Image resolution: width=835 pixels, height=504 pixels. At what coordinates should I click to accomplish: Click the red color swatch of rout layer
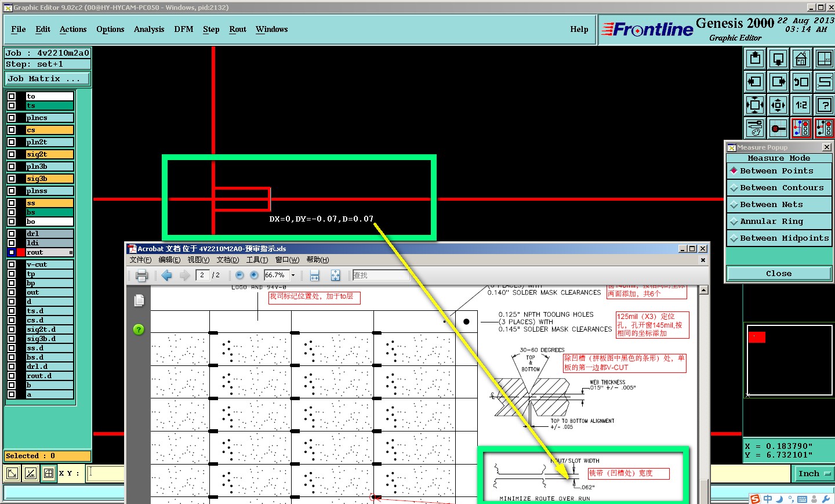click(21, 252)
